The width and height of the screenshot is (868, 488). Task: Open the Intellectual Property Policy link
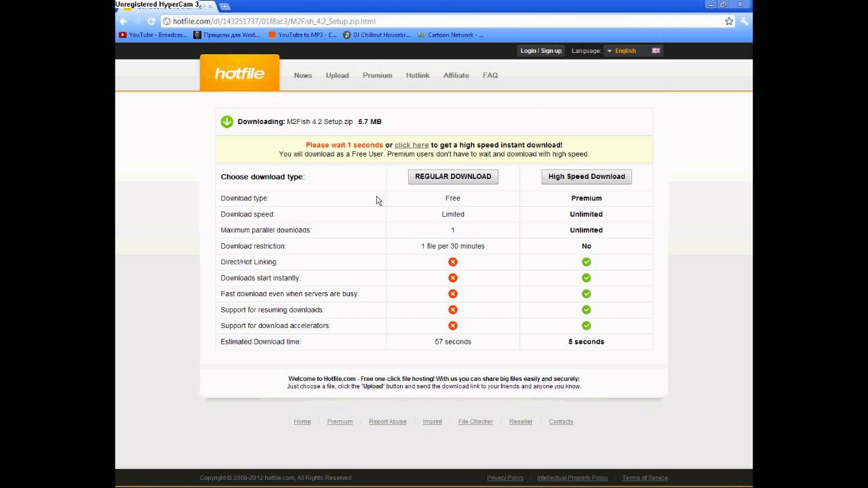pyautogui.click(x=572, y=478)
